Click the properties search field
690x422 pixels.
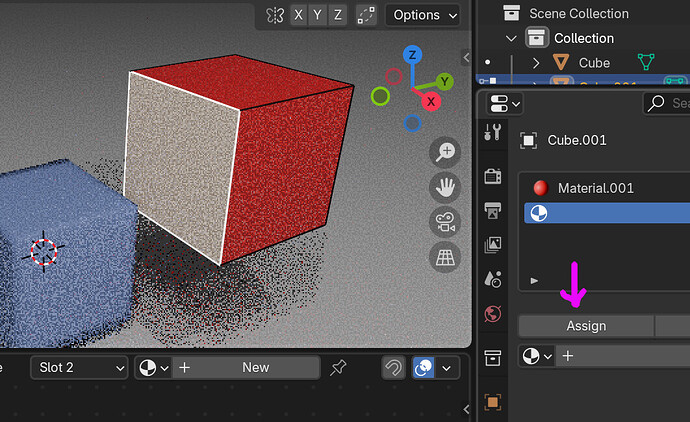point(666,103)
